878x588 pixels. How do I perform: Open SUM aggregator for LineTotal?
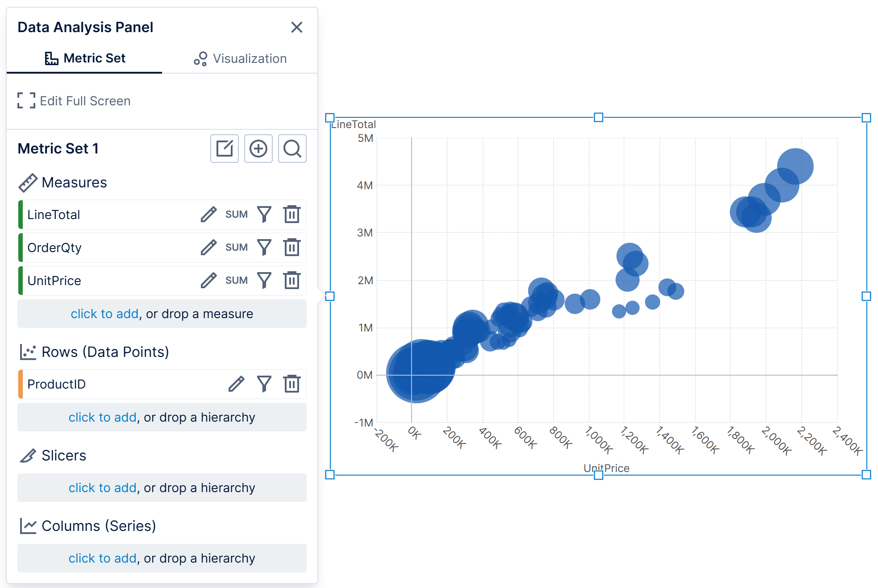point(237,215)
